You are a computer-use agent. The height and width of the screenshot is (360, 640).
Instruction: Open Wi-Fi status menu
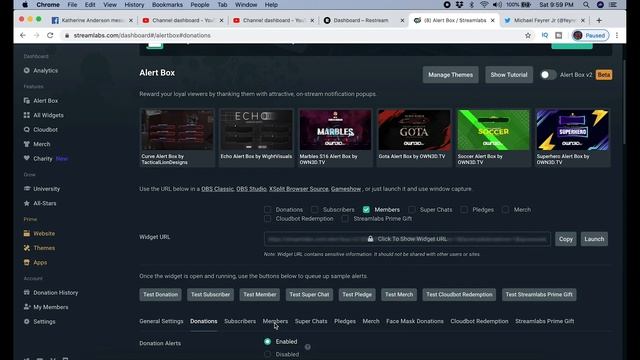(x=484, y=5)
